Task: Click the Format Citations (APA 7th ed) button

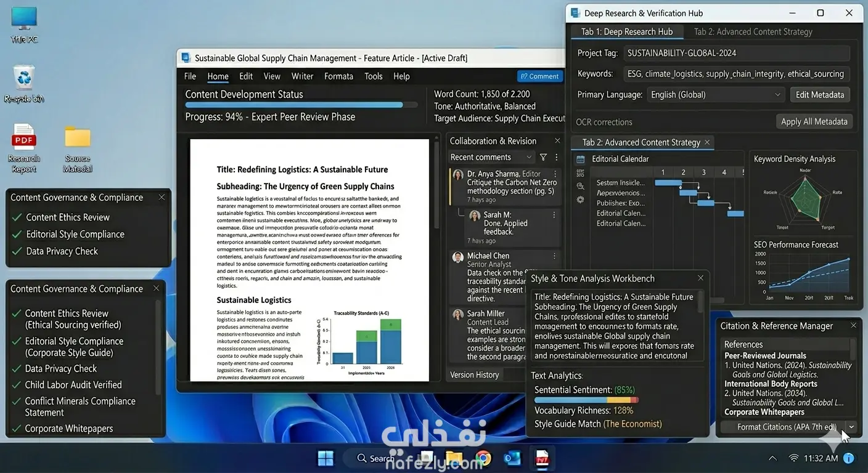Action: point(783,427)
